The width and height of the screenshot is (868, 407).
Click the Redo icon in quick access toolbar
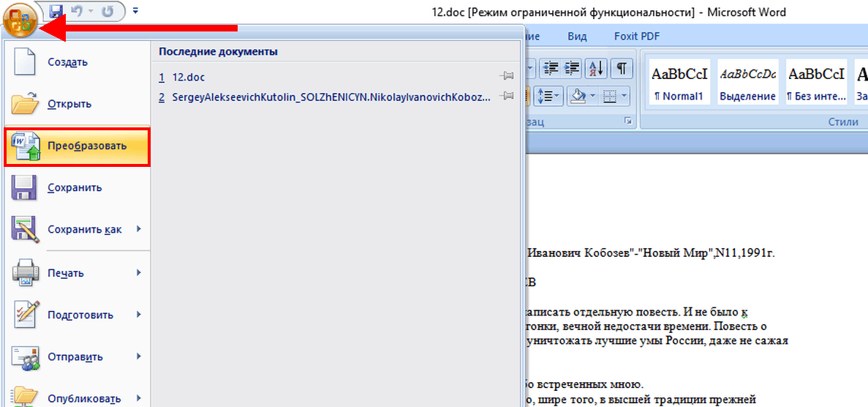coord(108,12)
